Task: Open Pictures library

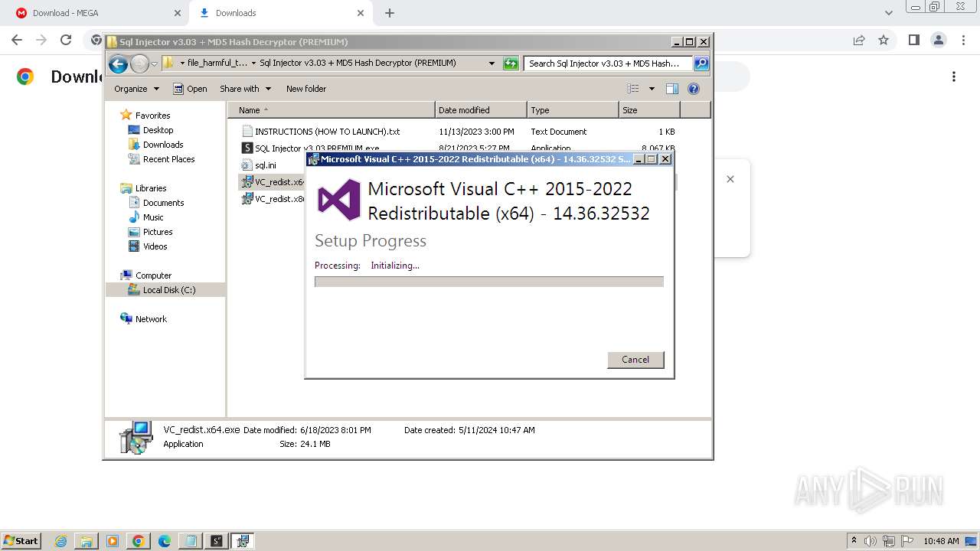Action: (158, 232)
